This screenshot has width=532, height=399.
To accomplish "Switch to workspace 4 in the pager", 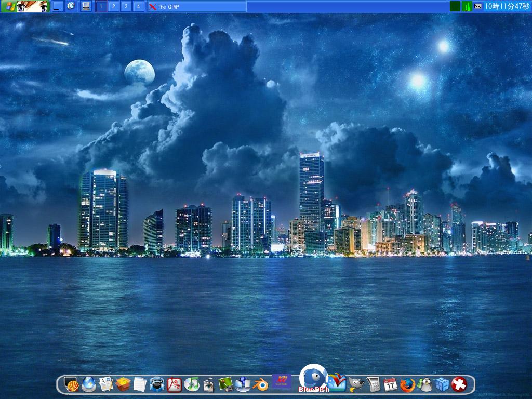I will [x=137, y=6].
